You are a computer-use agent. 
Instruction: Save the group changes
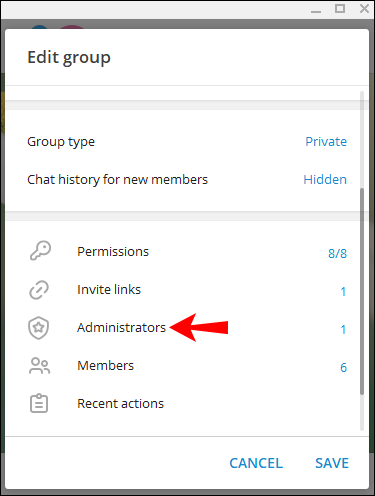pos(332,463)
